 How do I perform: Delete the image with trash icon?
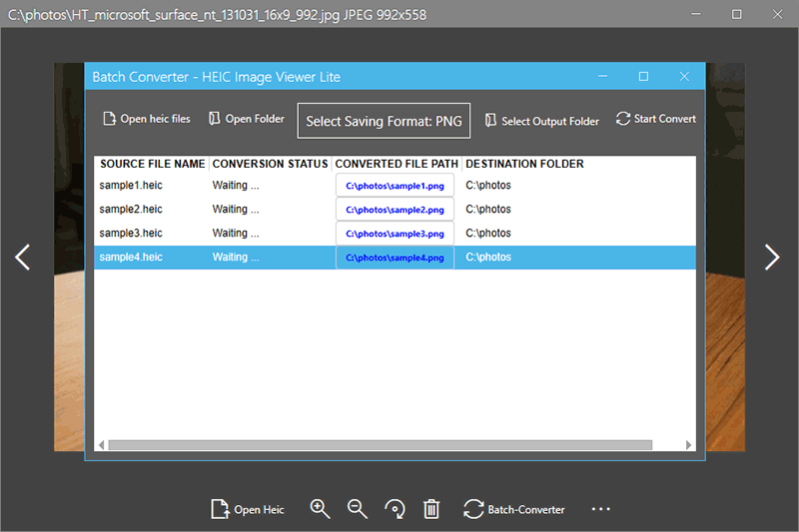coord(431,509)
